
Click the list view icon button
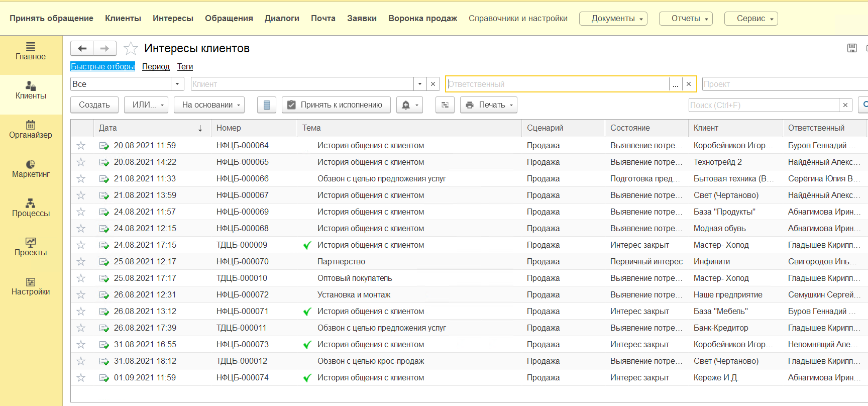[267, 105]
